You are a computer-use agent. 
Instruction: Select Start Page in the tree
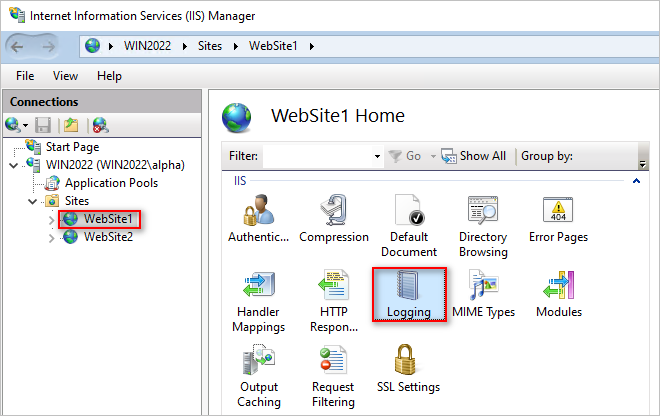coord(72,147)
